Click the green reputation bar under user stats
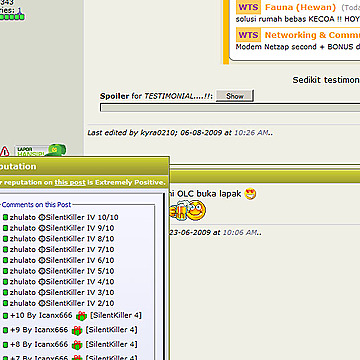Viewport: 360px width, 360px height. (12, 17)
